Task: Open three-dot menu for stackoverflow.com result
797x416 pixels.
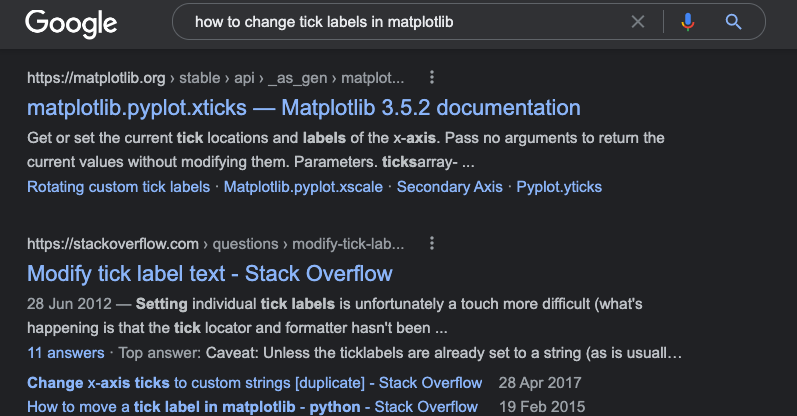Action: click(431, 243)
